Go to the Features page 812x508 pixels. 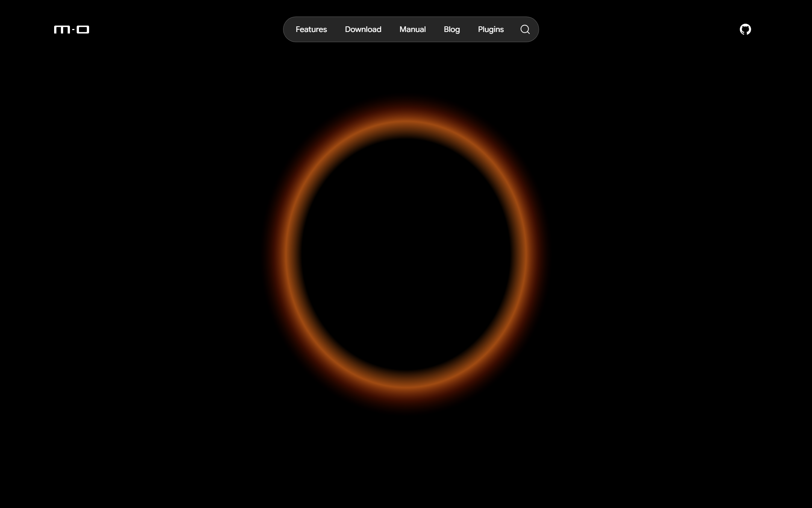point(311,29)
